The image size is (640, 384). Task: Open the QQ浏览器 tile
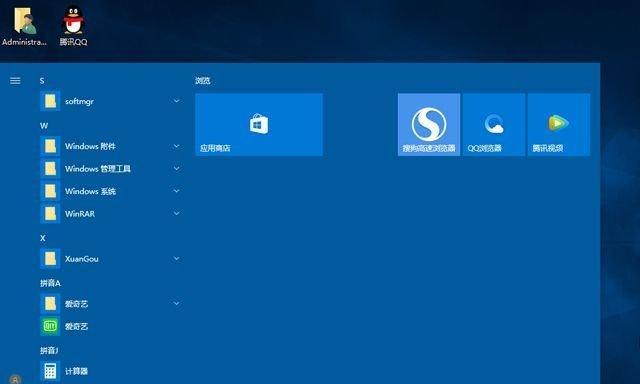point(493,124)
